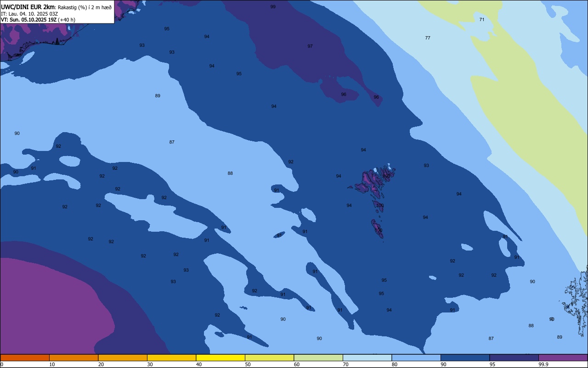Select the legend tick label "50"

tap(248, 364)
